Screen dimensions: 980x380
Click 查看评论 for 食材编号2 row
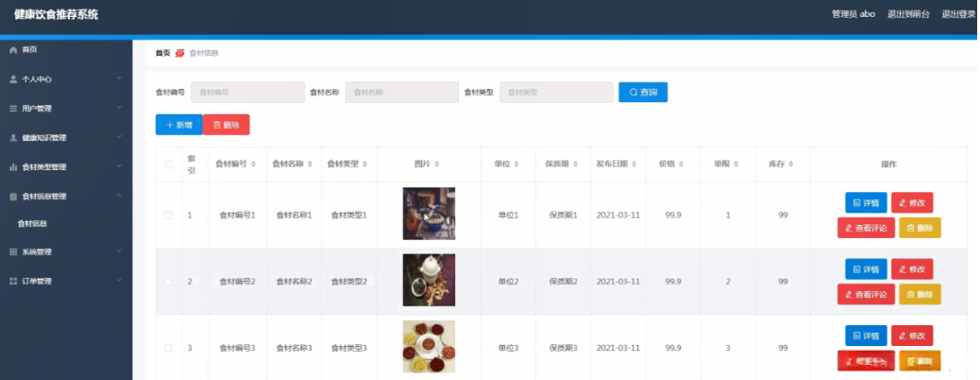(x=866, y=294)
